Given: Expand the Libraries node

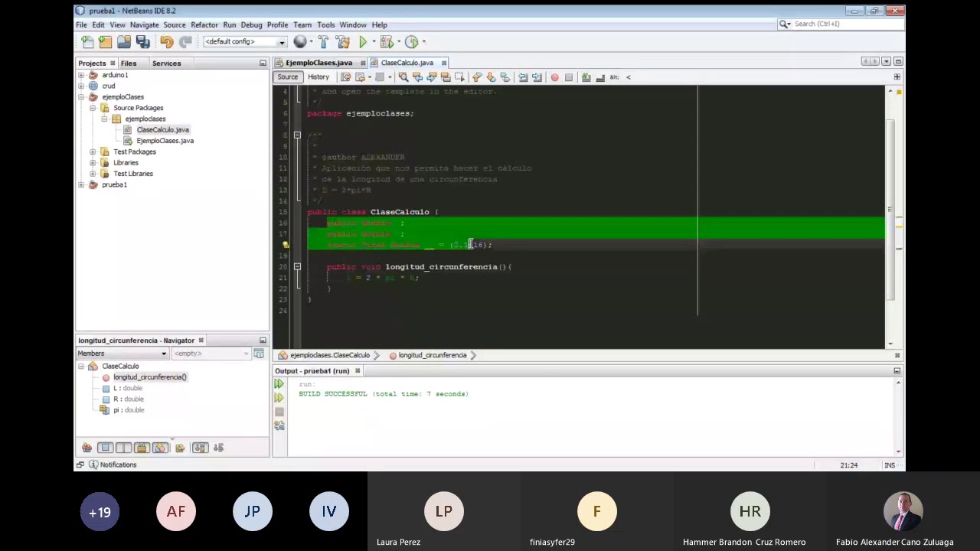Looking at the screenshot, I should pos(93,162).
